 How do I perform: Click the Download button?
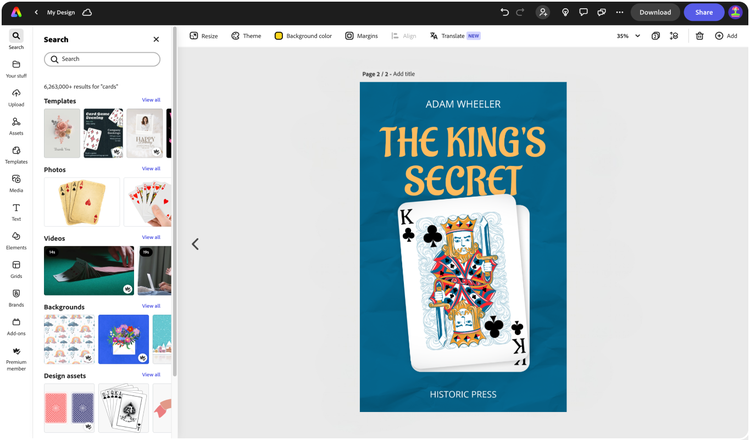point(655,12)
